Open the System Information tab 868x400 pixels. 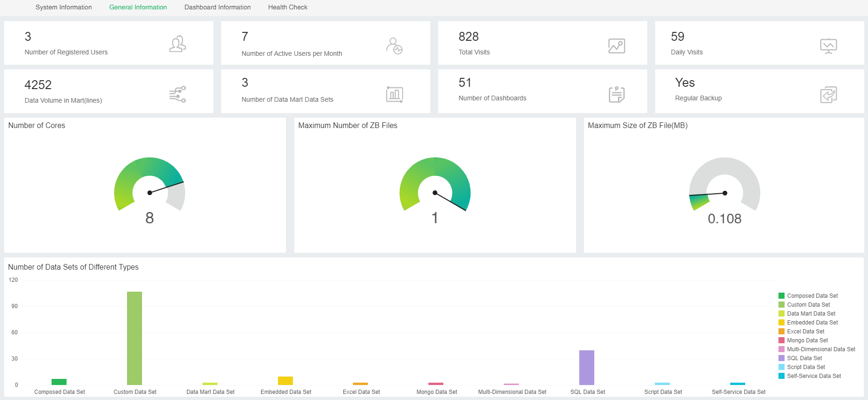(64, 7)
